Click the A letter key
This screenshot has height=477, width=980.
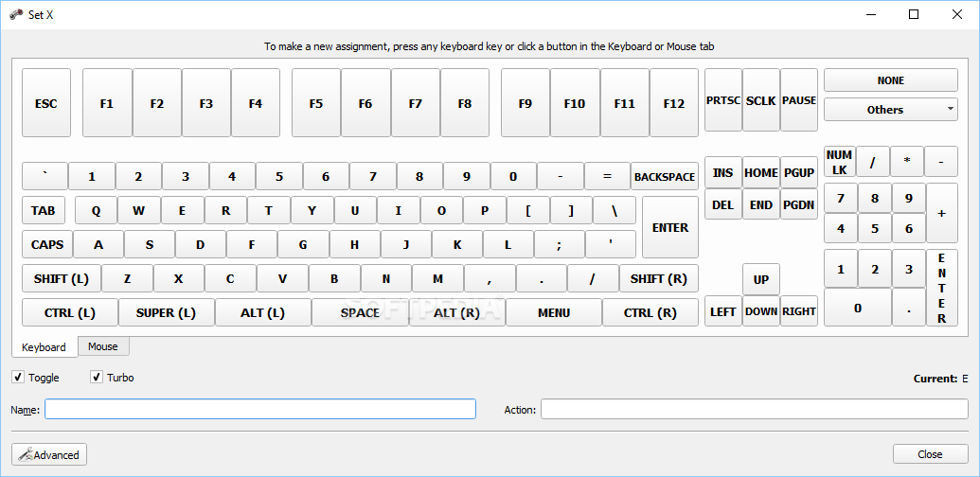pyautogui.click(x=98, y=245)
